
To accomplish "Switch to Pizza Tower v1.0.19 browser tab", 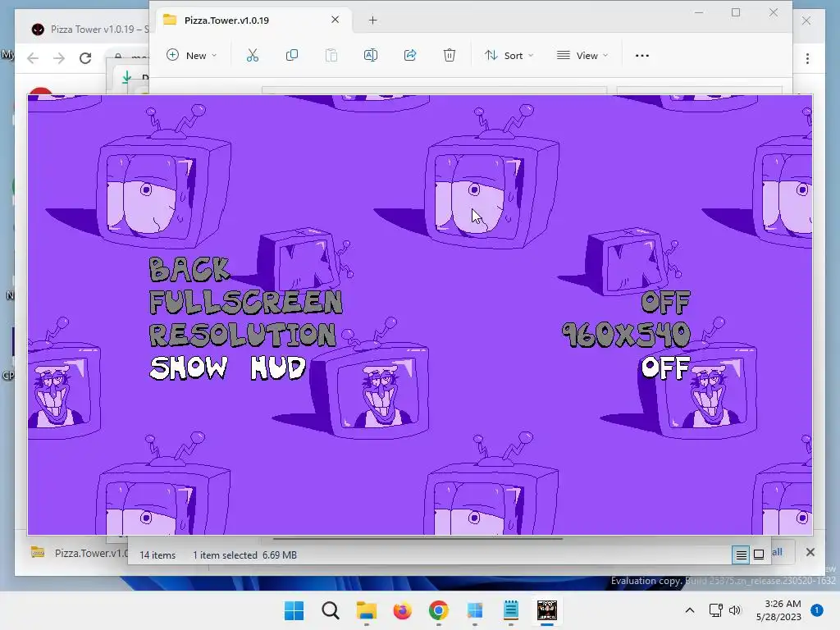I will point(90,30).
